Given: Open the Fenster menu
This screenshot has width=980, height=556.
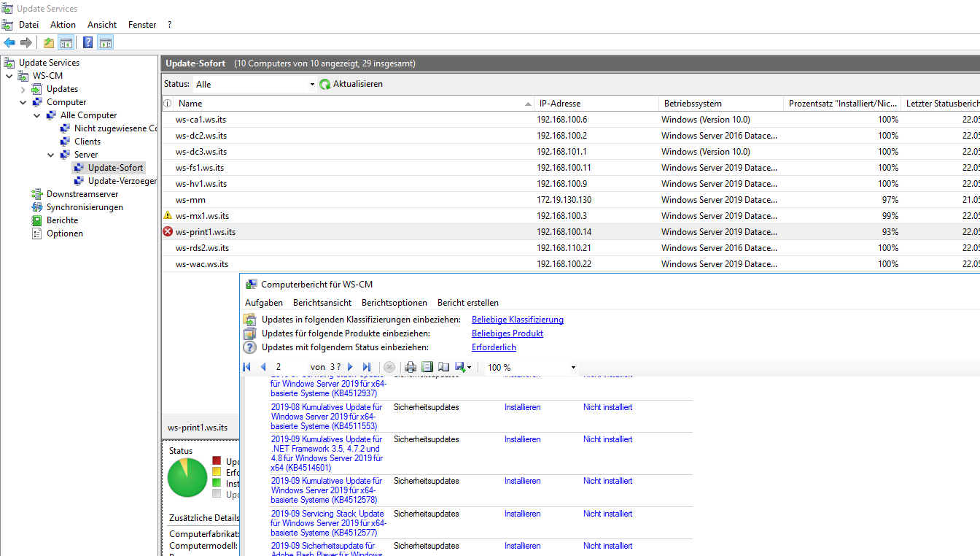Looking at the screenshot, I should pos(142,25).
